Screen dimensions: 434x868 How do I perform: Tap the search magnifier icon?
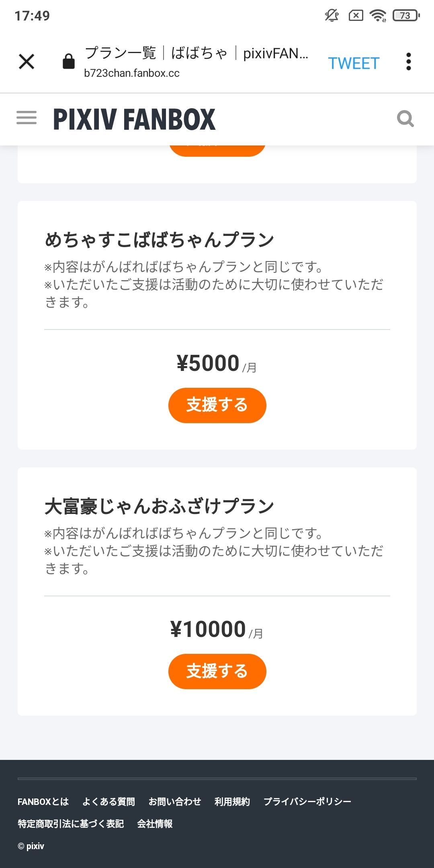(405, 119)
